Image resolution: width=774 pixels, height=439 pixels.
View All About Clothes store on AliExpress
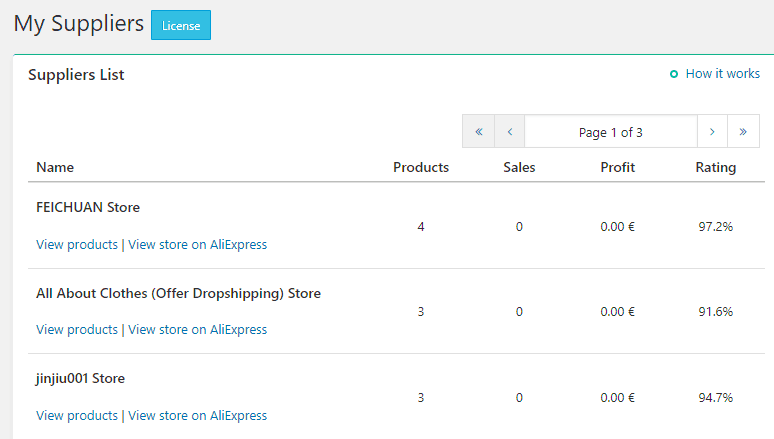pyautogui.click(x=197, y=329)
